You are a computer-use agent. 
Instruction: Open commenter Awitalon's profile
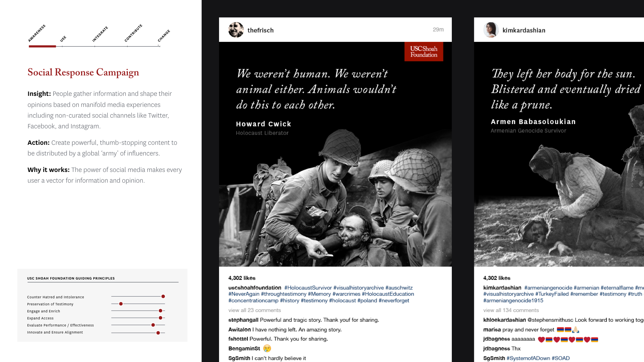[x=239, y=330]
